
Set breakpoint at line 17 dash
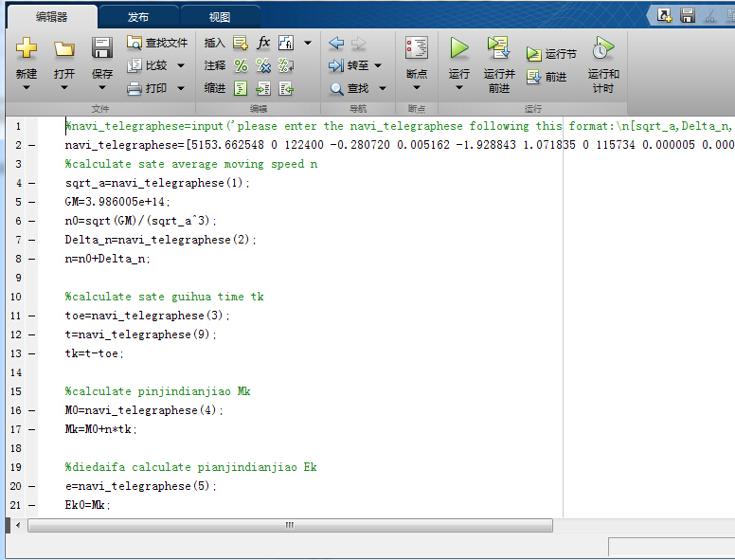pyautogui.click(x=31, y=429)
